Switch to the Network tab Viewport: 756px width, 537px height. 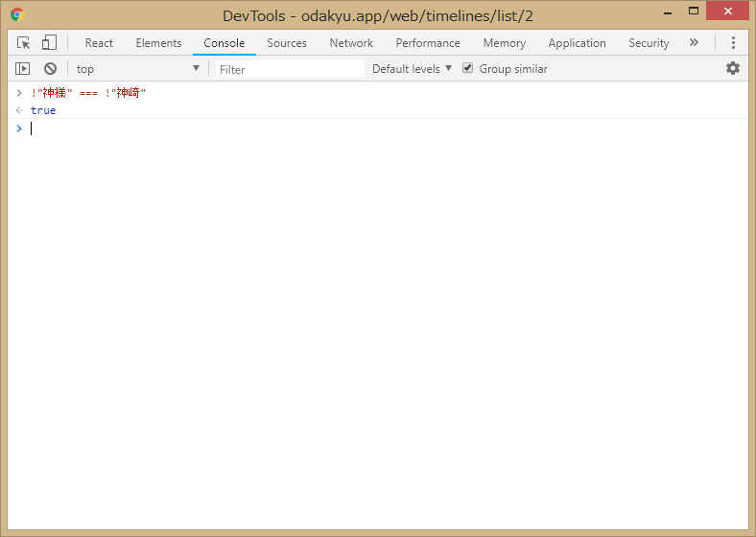point(351,43)
